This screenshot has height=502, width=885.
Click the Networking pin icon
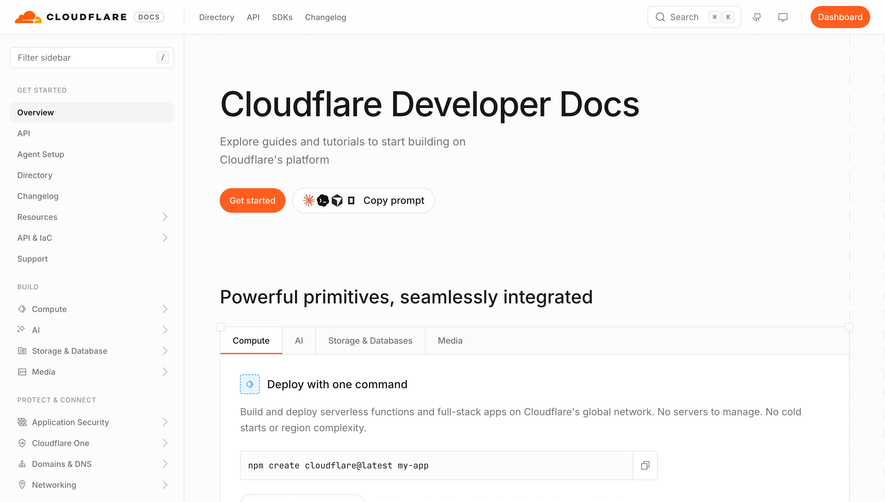22,484
